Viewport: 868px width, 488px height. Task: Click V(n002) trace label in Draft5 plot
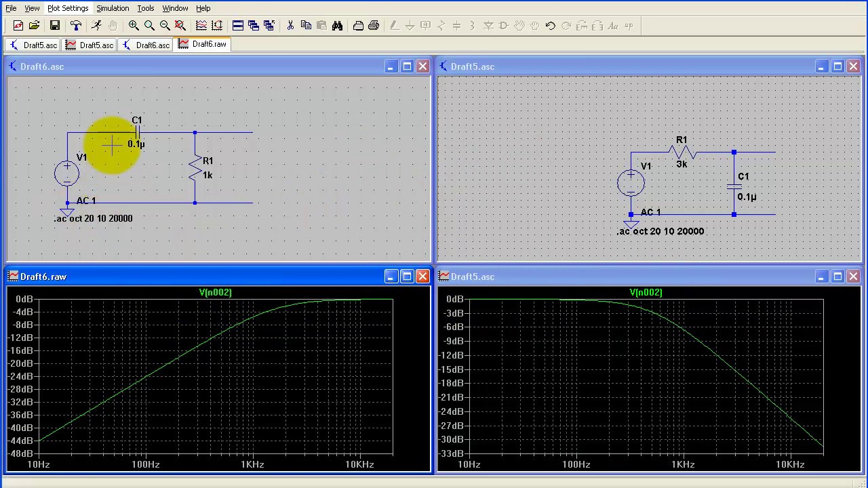point(646,292)
